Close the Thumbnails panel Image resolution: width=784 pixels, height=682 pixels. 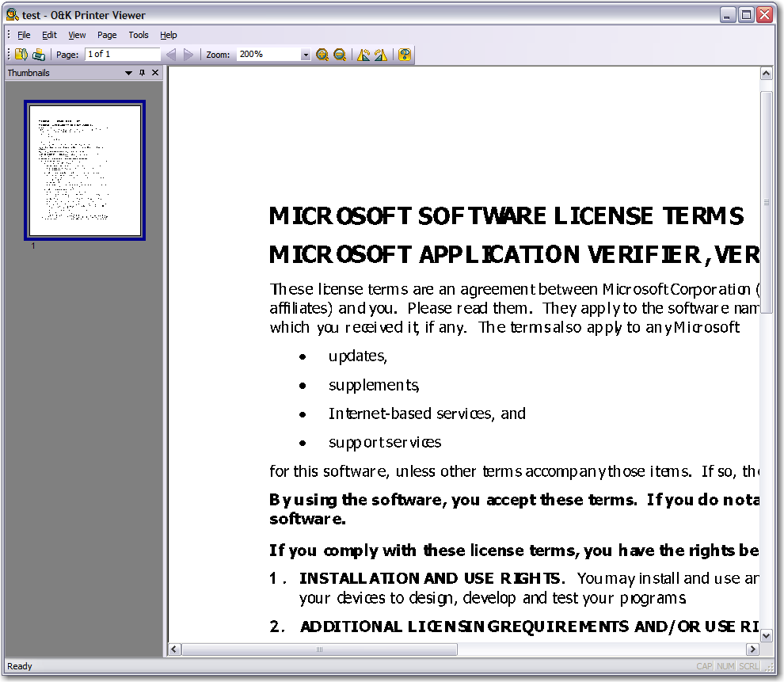tap(155, 73)
